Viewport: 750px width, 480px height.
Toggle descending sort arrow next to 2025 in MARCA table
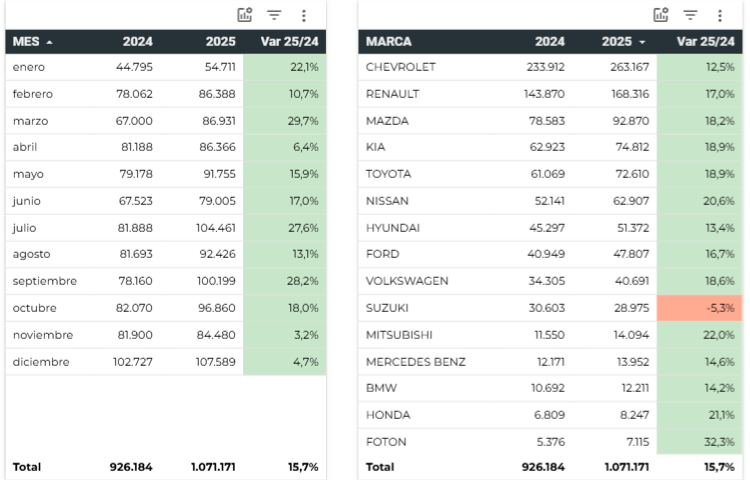click(x=642, y=42)
